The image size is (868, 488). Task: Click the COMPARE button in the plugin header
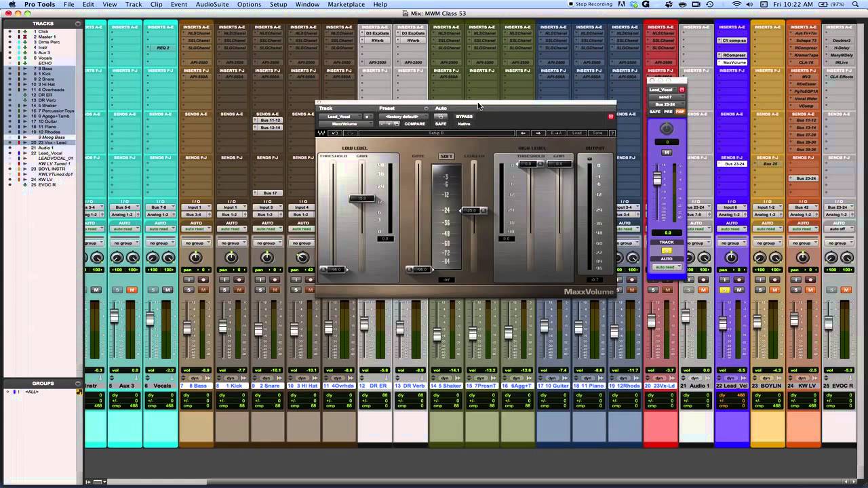(414, 124)
